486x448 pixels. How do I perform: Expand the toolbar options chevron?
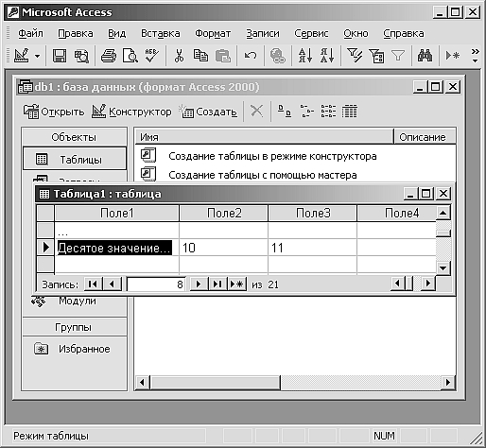476,55
